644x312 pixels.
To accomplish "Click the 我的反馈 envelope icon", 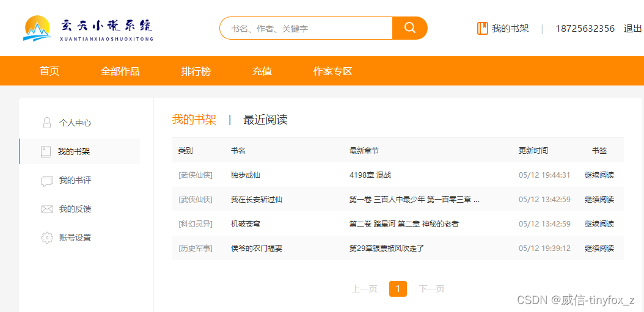I will pos(47,209).
